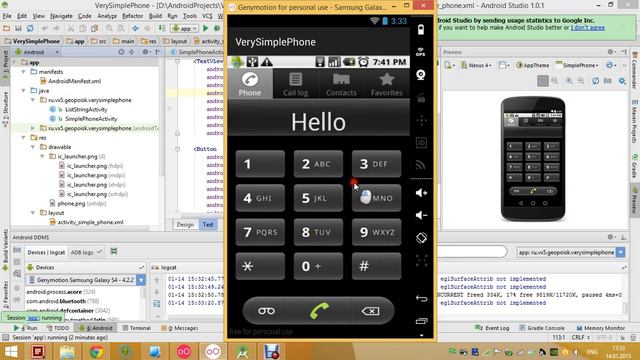Tap the voicemail icon on the dialer

click(266, 311)
